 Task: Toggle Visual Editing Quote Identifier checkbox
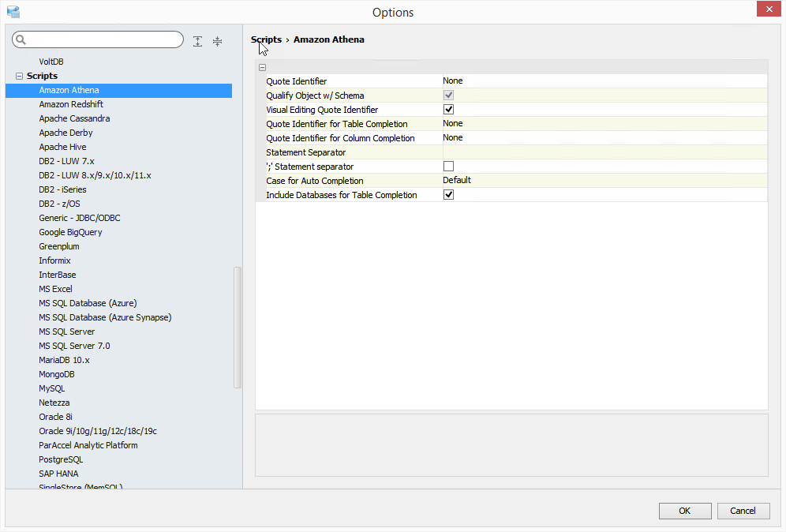[448, 110]
